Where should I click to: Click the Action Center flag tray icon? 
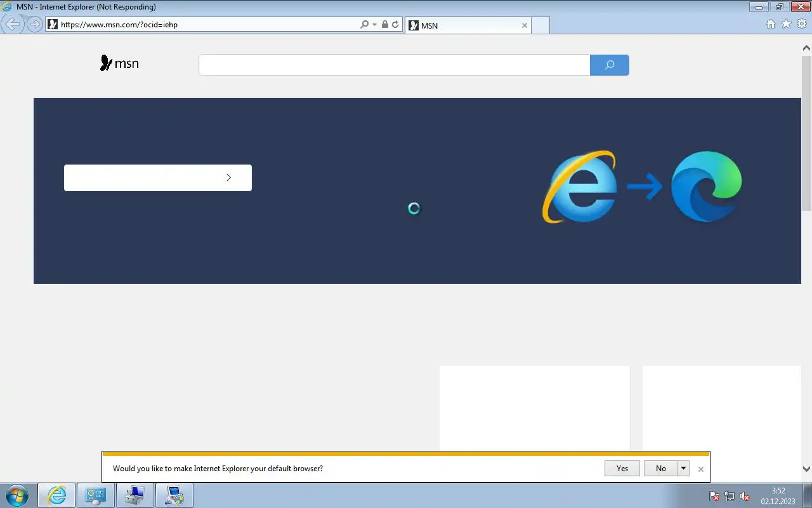click(x=714, y=496)
